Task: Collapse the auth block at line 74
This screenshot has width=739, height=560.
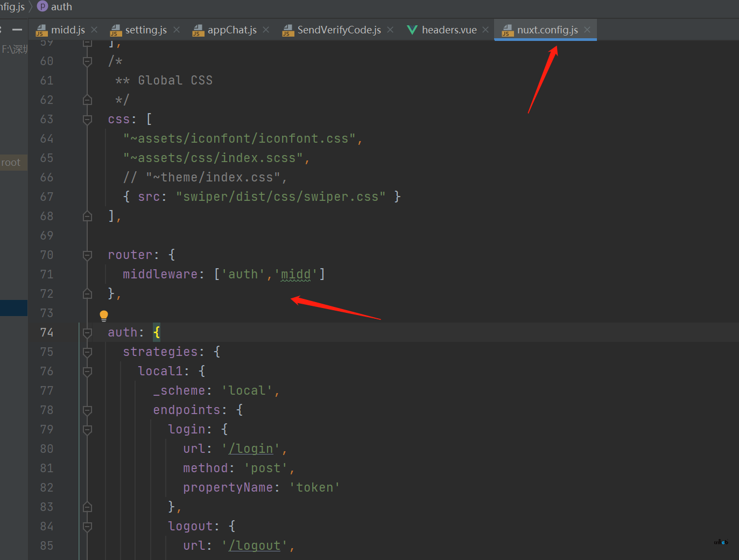Action: coord(87,333)
